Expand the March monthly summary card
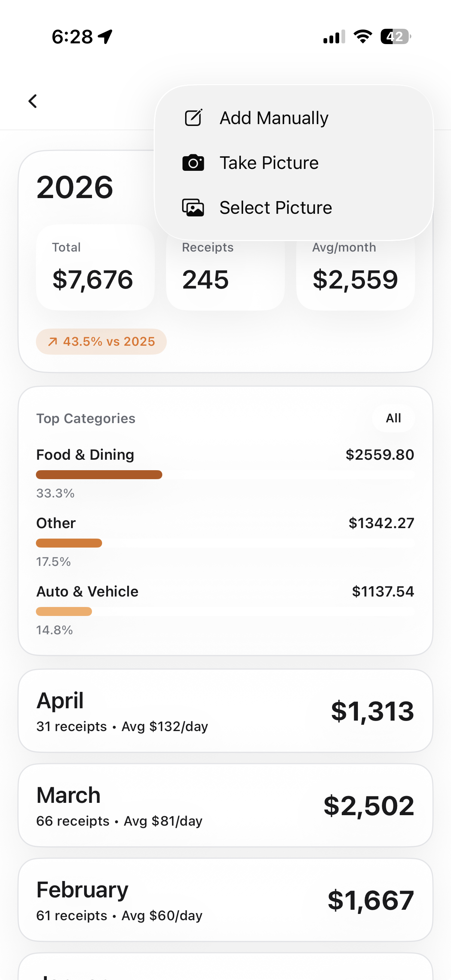 (x=225, y=805)
